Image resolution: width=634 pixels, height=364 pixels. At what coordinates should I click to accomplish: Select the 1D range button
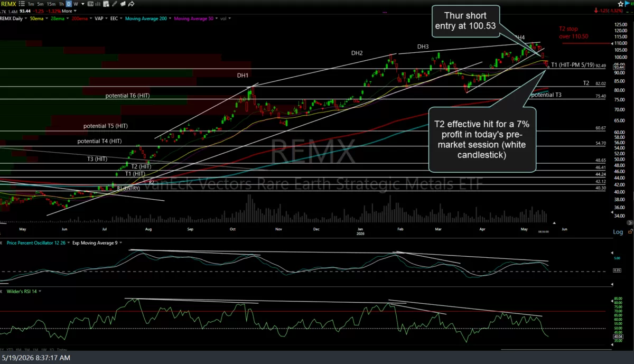pyautogui.click(x=52, y=350)
